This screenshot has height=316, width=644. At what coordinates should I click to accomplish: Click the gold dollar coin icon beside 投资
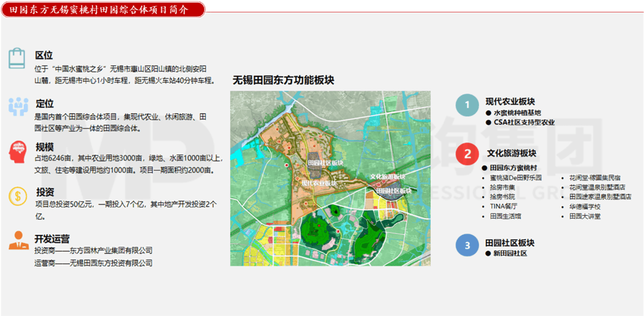coord(18,196)
